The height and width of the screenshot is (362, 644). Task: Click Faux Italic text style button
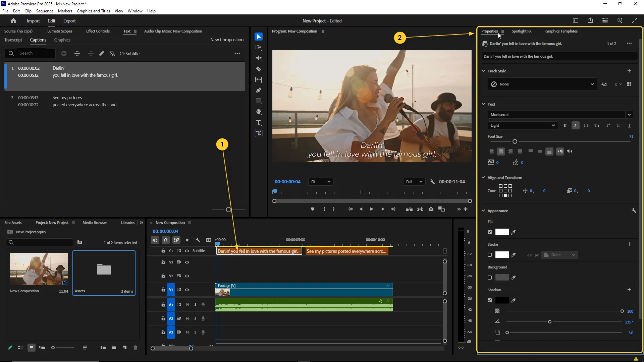pyautogui.click(x=575, y=125)
